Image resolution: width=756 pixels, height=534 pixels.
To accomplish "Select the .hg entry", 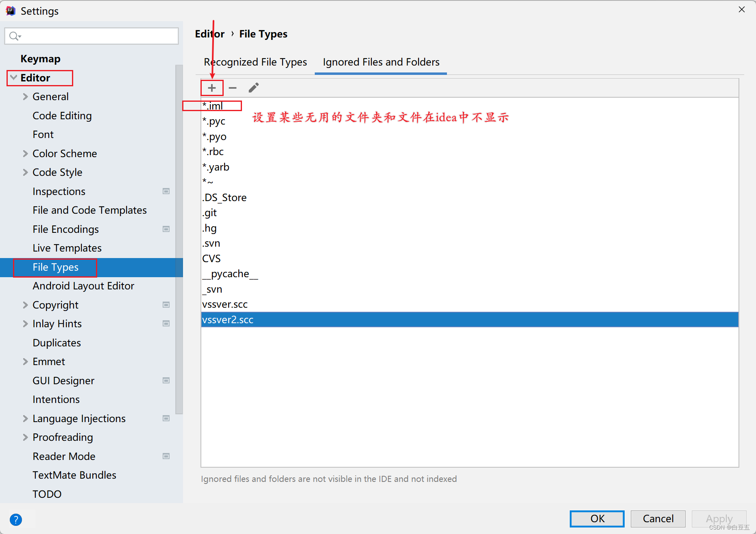I will (x=470, y=228).
